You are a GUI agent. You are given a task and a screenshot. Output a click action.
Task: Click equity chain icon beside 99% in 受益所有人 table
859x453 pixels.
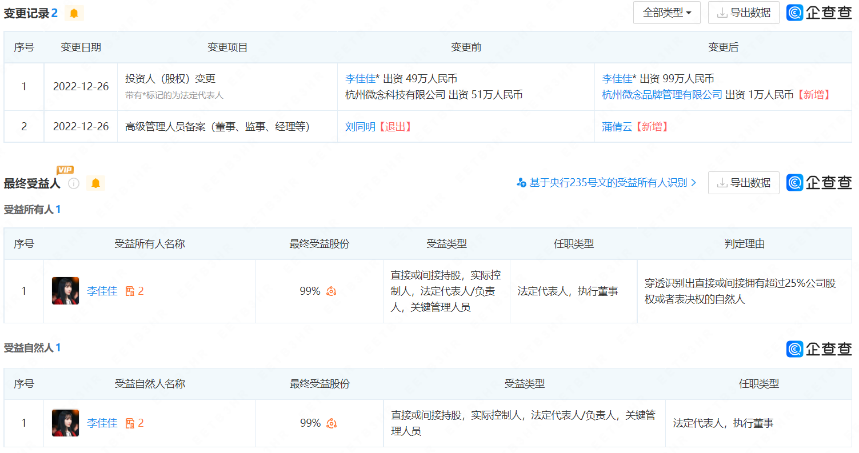tap(331, 291)
